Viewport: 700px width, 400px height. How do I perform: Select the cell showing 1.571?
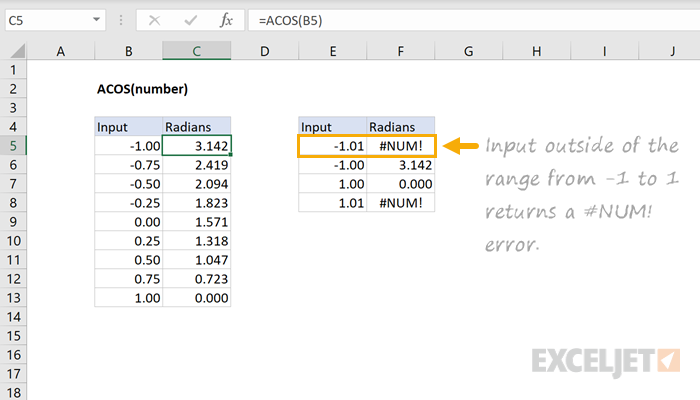click(x=196, y=222)
